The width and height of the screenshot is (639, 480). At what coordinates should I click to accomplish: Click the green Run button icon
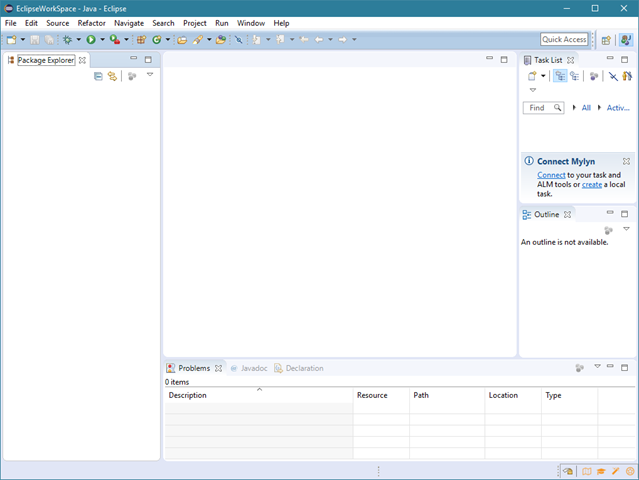click(x=91, y=40)
